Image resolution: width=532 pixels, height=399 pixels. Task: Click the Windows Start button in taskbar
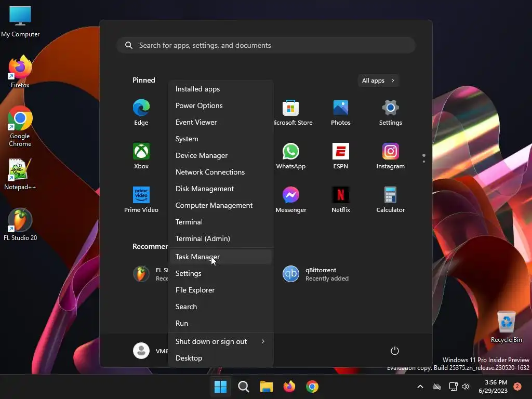tap(220, 387)
